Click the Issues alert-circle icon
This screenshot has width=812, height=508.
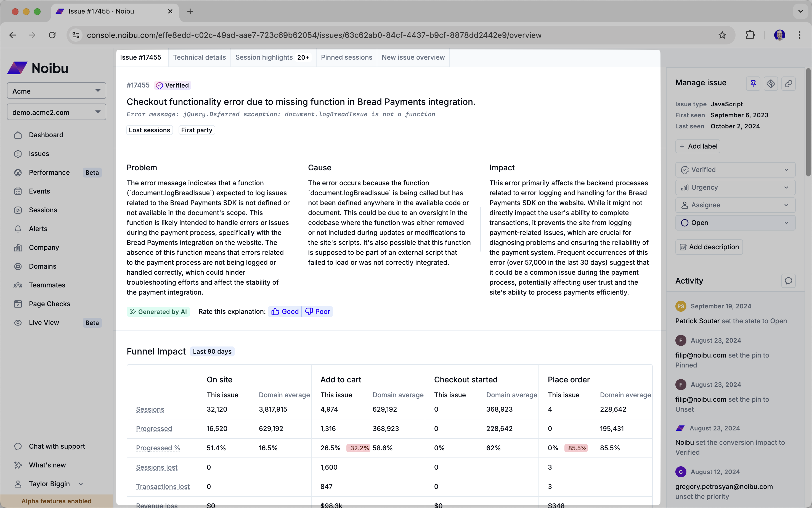(18, 154)
